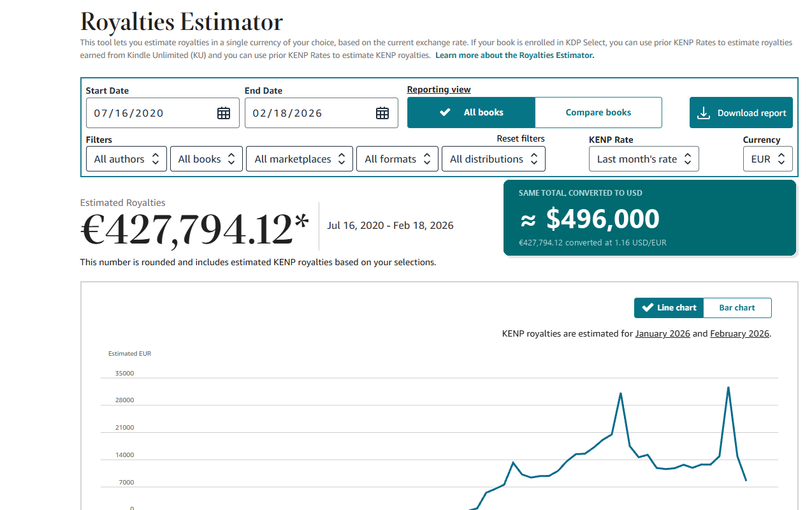Select the Line chart option

coord(669,307)
